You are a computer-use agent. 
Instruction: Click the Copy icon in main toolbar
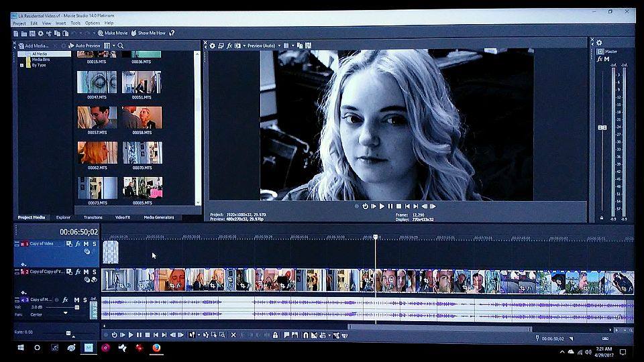57,34
